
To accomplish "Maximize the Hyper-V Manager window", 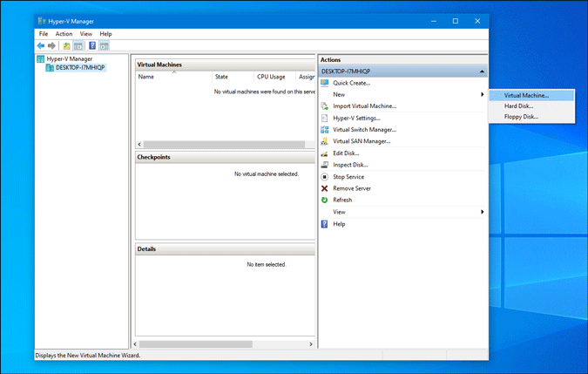I will pos(456,21).
